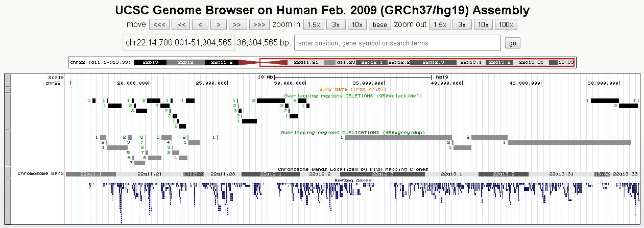Viewport: 644px width, 228px height.
Task: Zoom in 3x
Action: click(336, 24)
